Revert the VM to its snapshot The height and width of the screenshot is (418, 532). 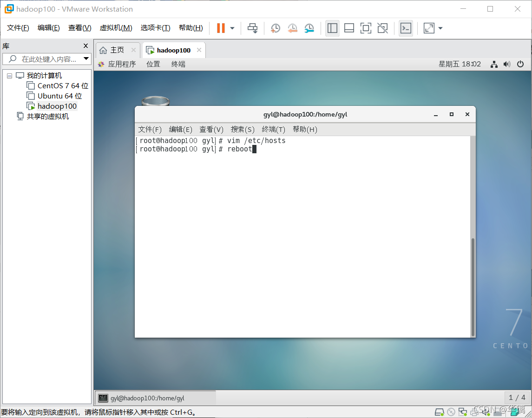(x=292, y=28)
